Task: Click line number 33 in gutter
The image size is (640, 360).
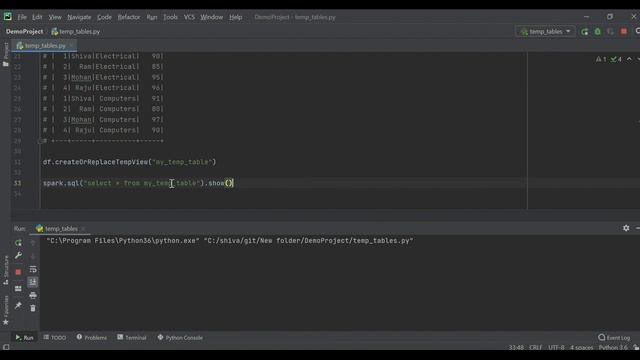Action: tap(17, 183)
